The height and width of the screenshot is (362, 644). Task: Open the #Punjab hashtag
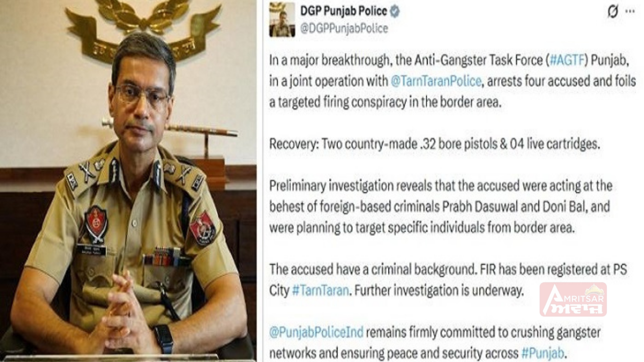[x=543, y=353]
